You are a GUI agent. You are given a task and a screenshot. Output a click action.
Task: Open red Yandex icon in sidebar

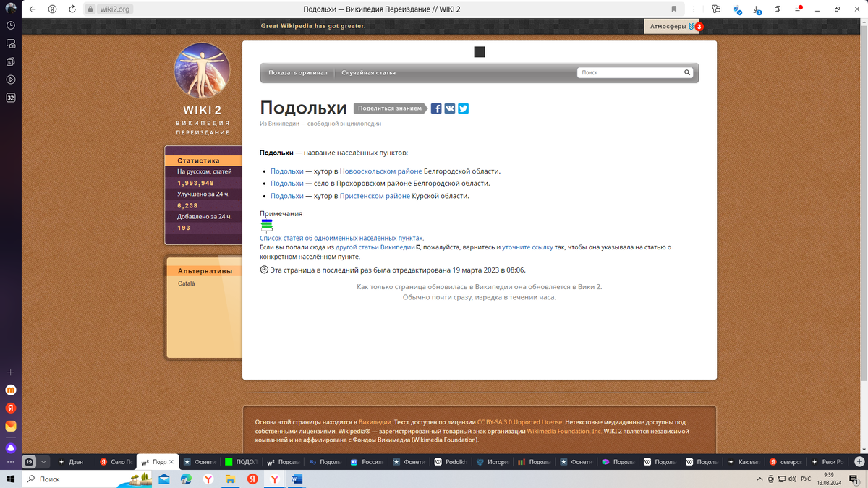pyautogui.click(x=11, y=408)
